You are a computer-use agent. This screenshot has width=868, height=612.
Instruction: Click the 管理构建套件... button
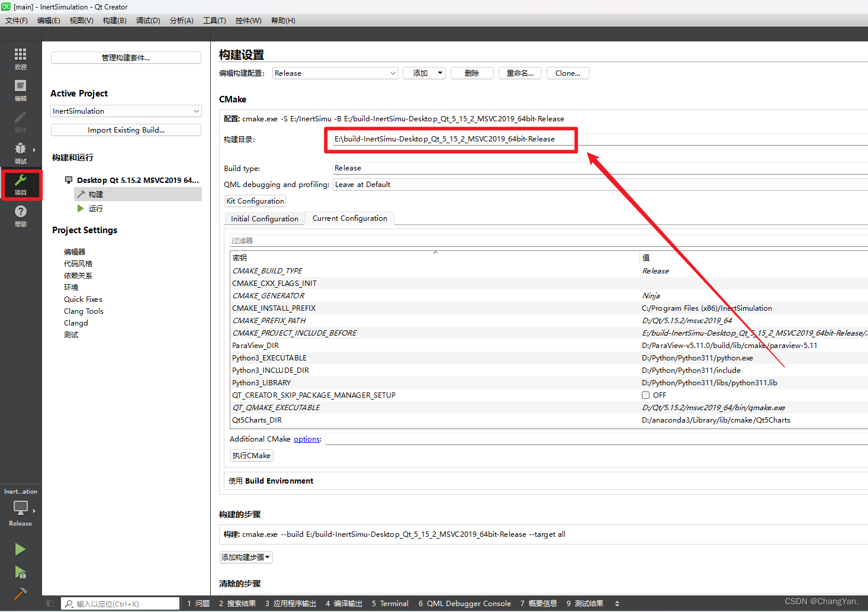click(x=126, y=57)
